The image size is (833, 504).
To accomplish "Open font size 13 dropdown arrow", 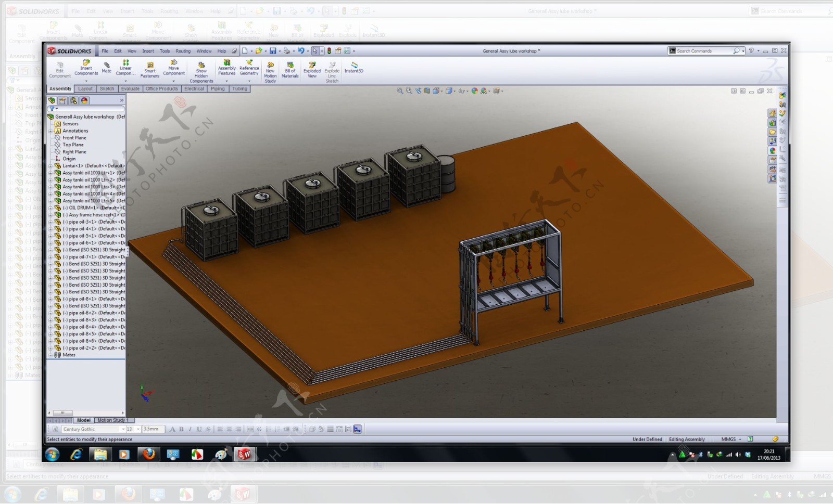I will [138, 430].
